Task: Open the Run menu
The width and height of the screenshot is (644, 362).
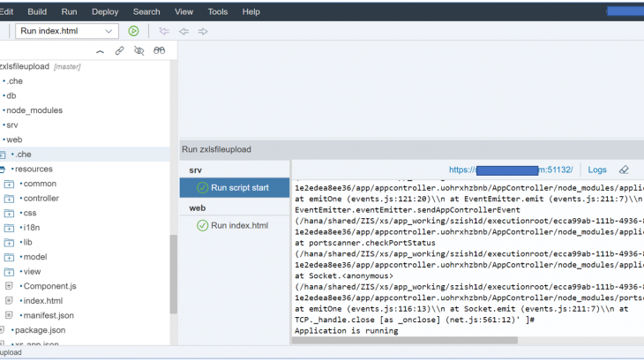Action: pyautogui.click(x=69, y=11)
